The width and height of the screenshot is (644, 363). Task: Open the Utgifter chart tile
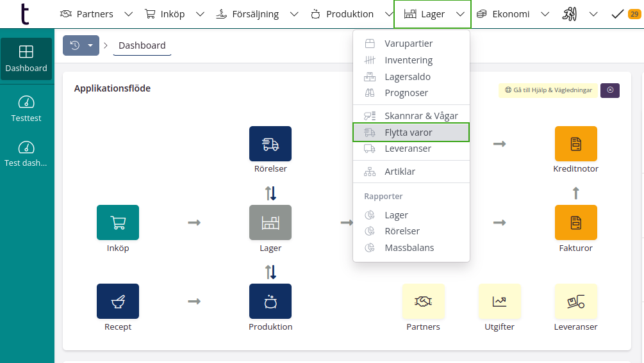point(499,302)
